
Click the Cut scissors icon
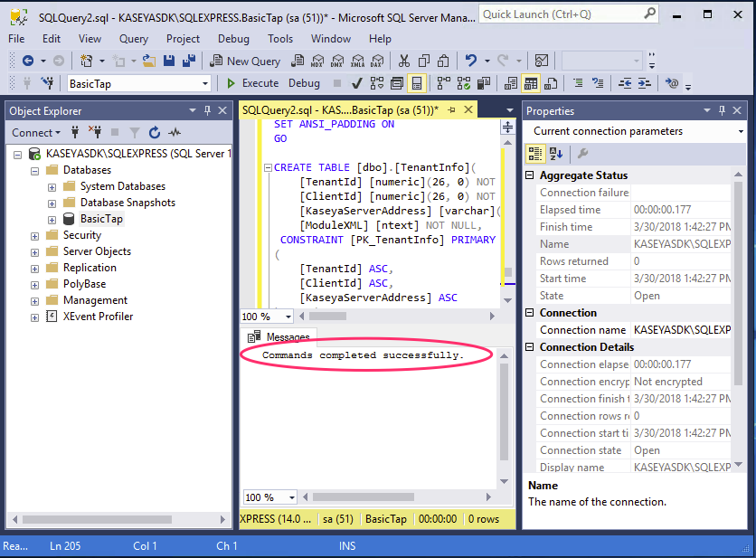pos(404,61)
